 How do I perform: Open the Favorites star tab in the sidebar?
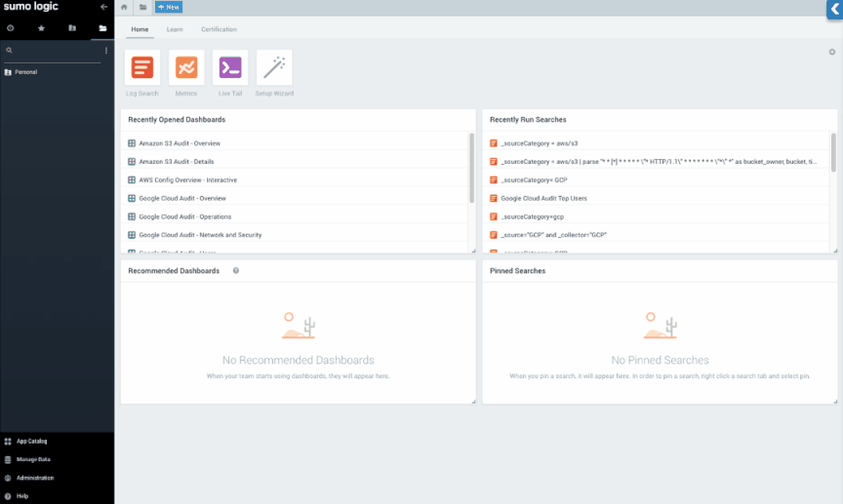pos(41,28)
